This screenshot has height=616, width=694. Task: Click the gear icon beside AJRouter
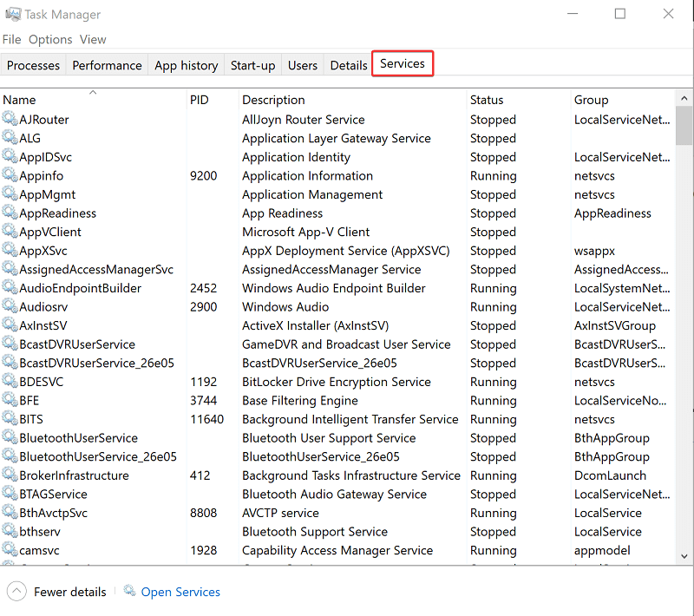tap(10, 119)
